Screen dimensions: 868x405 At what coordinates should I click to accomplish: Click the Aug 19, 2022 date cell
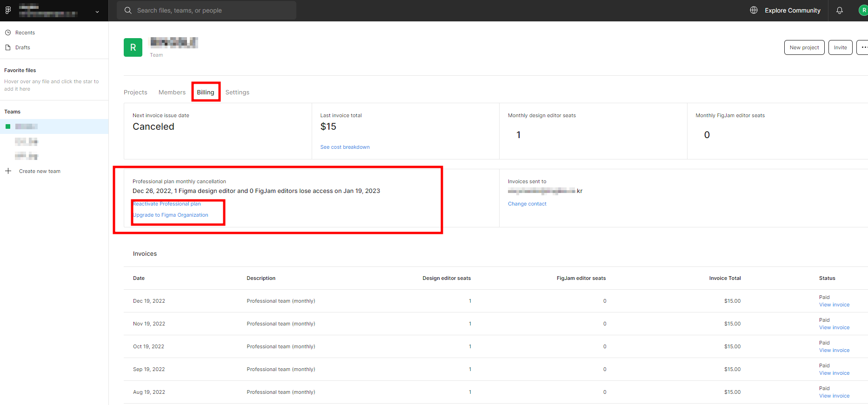149,392
